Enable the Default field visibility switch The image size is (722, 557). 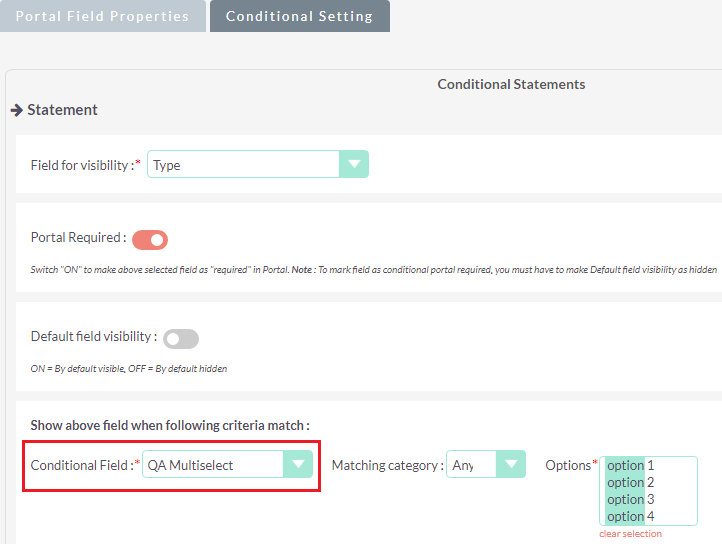(181, 339)
